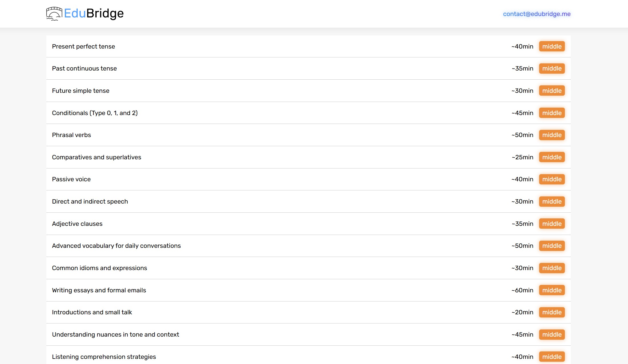Image resolution: width=628 pixels, height=364 pixels.
Task: Click the middle badge beside Phrasal verbs
Action: click(552, 135)
